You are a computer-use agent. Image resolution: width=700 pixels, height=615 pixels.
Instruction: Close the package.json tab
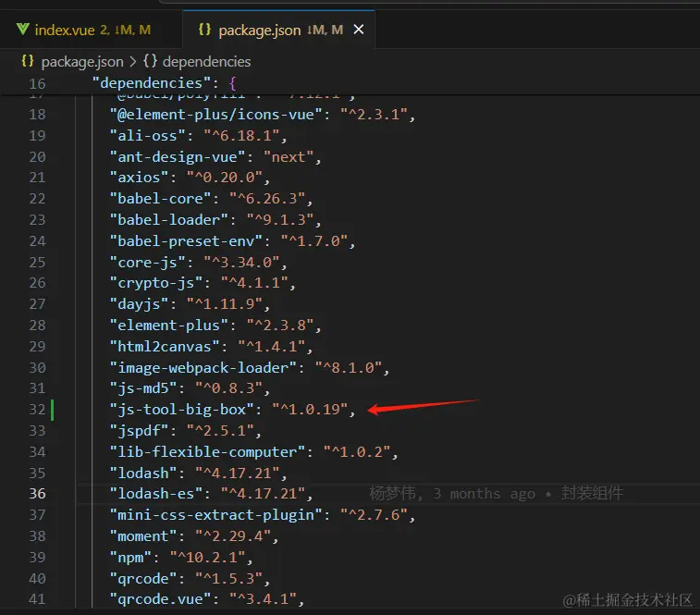[359, 30]
